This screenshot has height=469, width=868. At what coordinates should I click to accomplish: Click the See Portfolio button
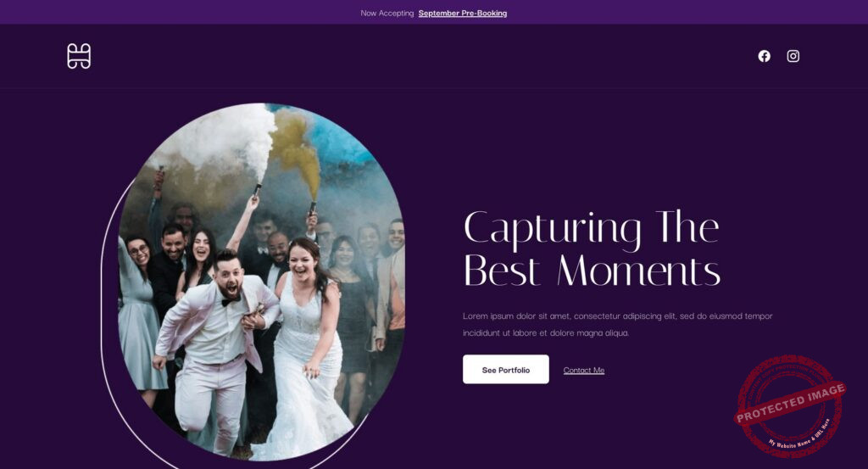pos(505,369)
